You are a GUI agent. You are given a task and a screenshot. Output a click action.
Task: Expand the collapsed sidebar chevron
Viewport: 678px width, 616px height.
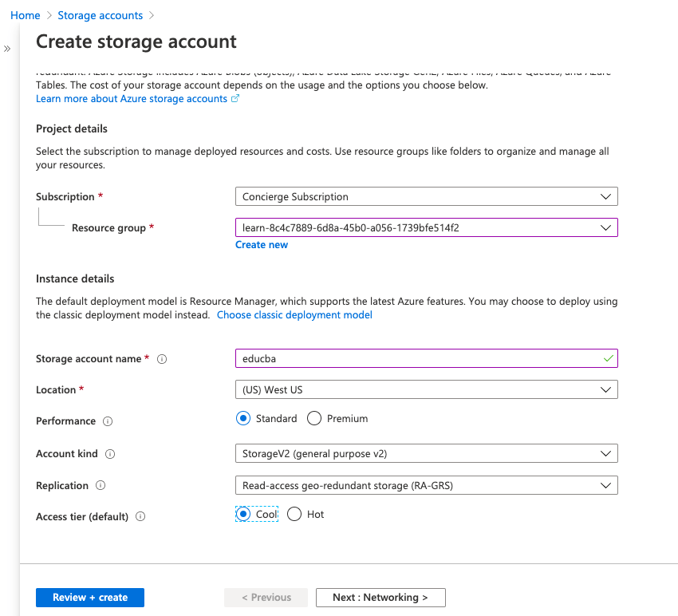coord(7,49)
